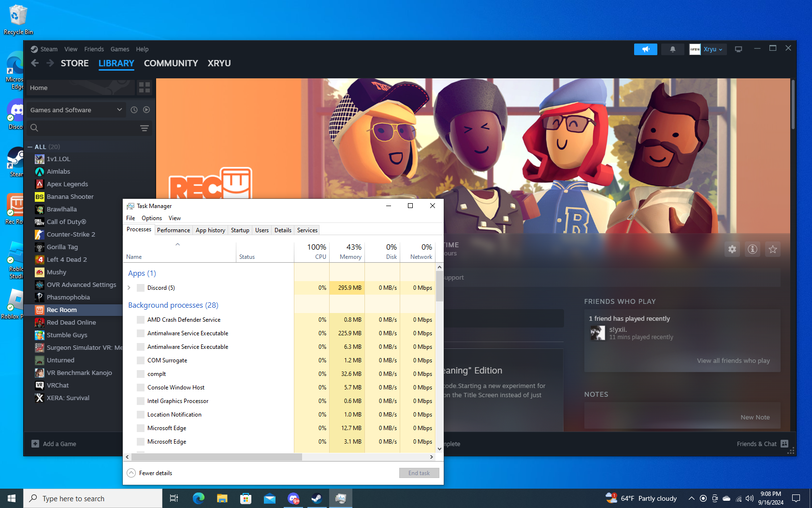The image size is (812, 508).
Task: Open Steam notifications bell
Action: pos(672,49)
